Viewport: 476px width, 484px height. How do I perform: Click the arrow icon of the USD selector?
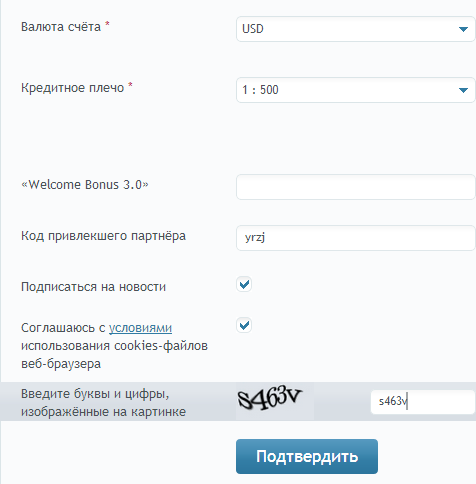click(x=463, y=29)
